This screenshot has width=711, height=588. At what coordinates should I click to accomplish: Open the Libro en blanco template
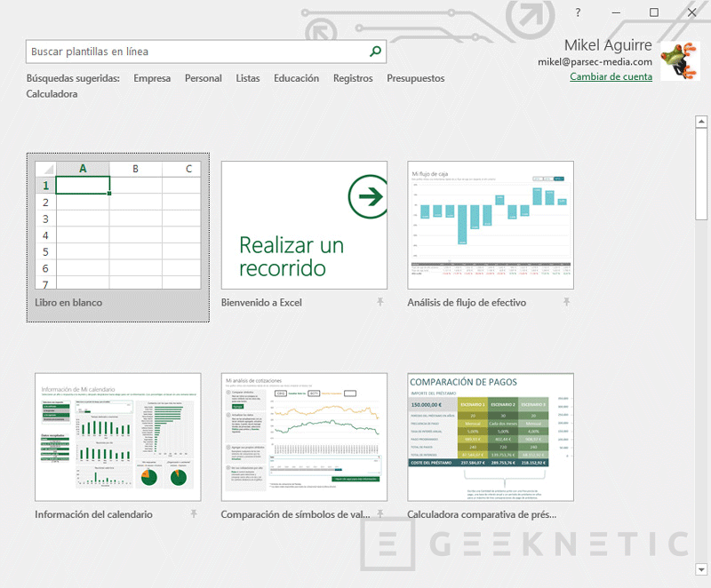(116, 226)
